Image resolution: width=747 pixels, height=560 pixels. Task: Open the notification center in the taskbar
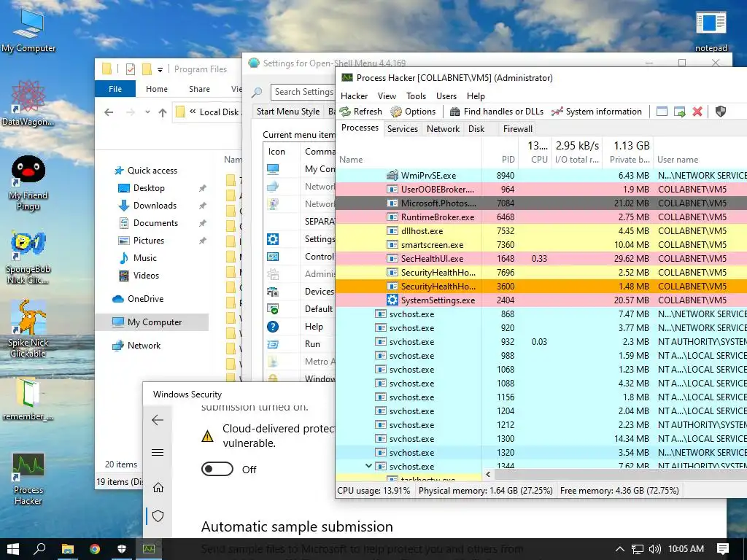723,549
